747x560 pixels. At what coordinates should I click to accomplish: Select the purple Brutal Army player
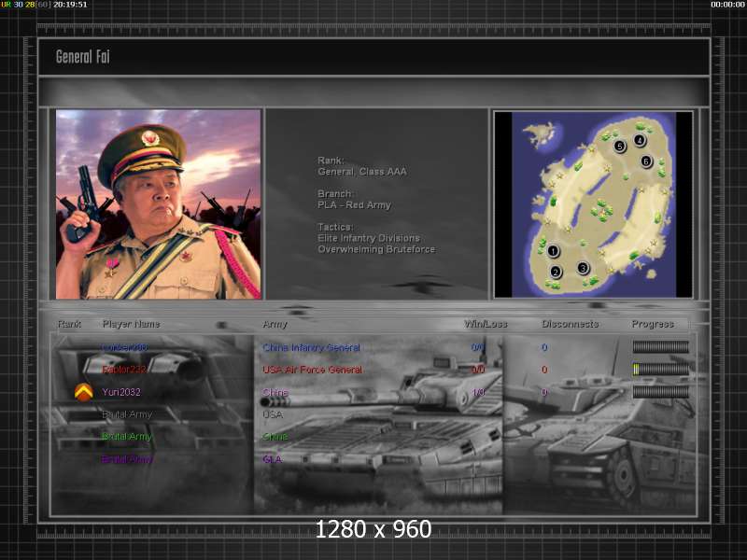pyautogui.click(x=127, y=459)
